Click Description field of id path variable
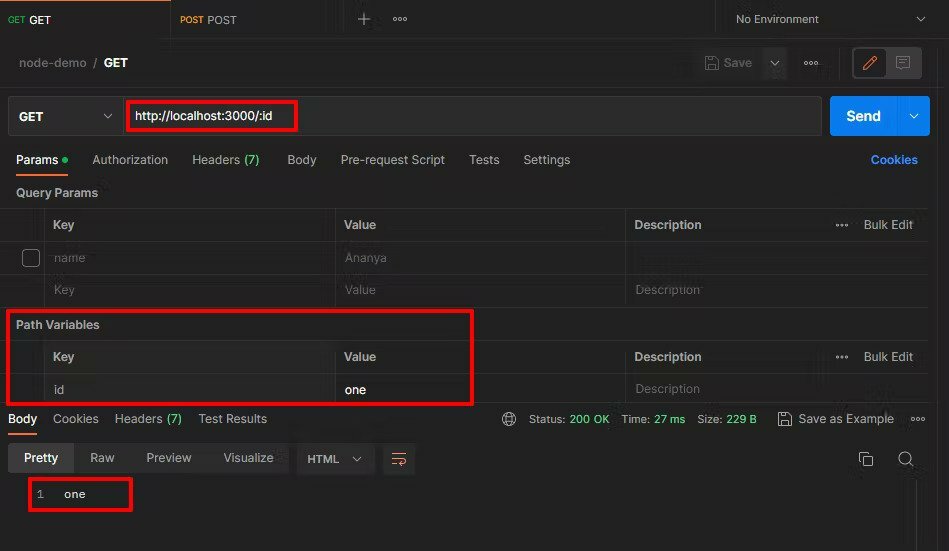Image resolution: width=949 pixels, height=551 pixels. (x=777, y=389)
